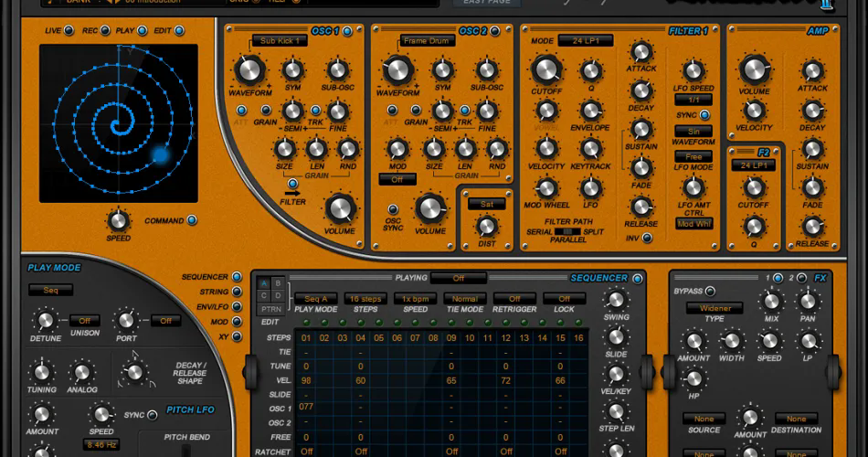Viewport: 868px width, 457px height.
Task: Click the Filter 1 CUTOFF knob
Action: (x=546, y=69)
